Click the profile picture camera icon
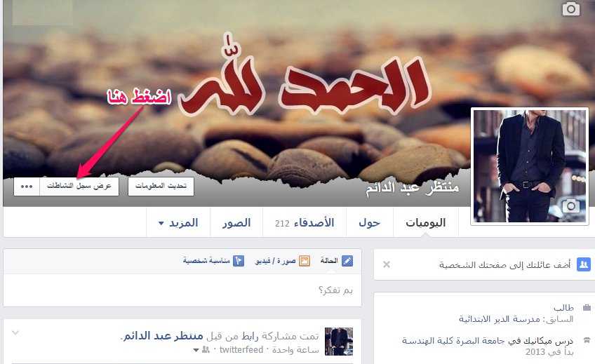The width and height of the screenshot is (595, 364). 570,206
